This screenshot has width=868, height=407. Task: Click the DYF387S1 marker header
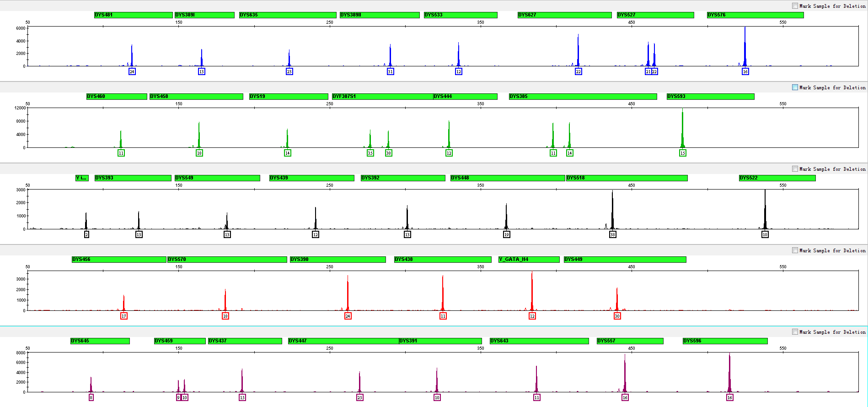coord(382,97)
